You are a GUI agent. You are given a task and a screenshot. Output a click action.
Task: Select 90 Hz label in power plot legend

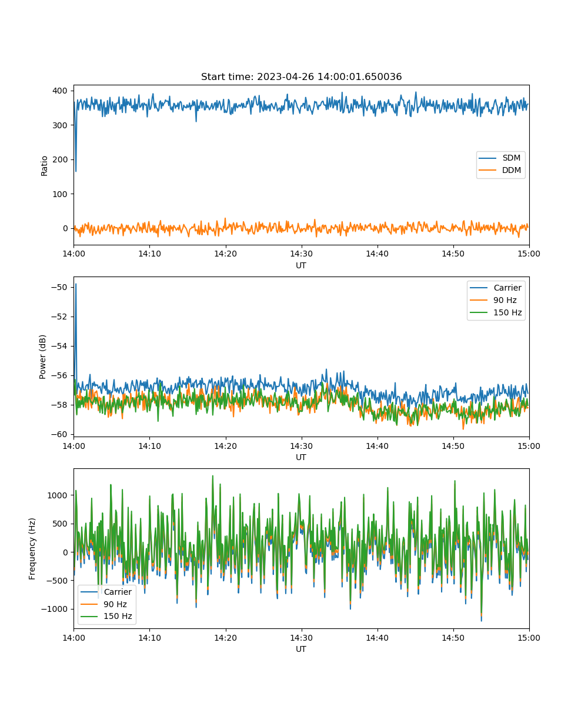pos(506,300)
